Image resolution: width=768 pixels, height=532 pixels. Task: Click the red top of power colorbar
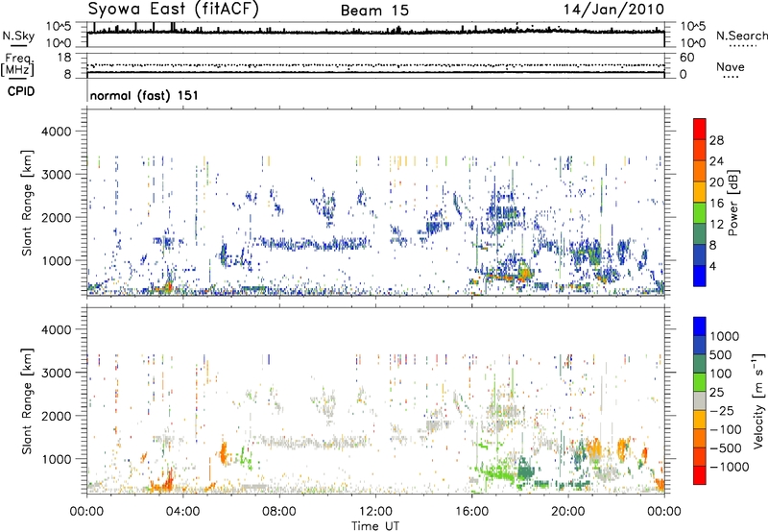[700, 129]
